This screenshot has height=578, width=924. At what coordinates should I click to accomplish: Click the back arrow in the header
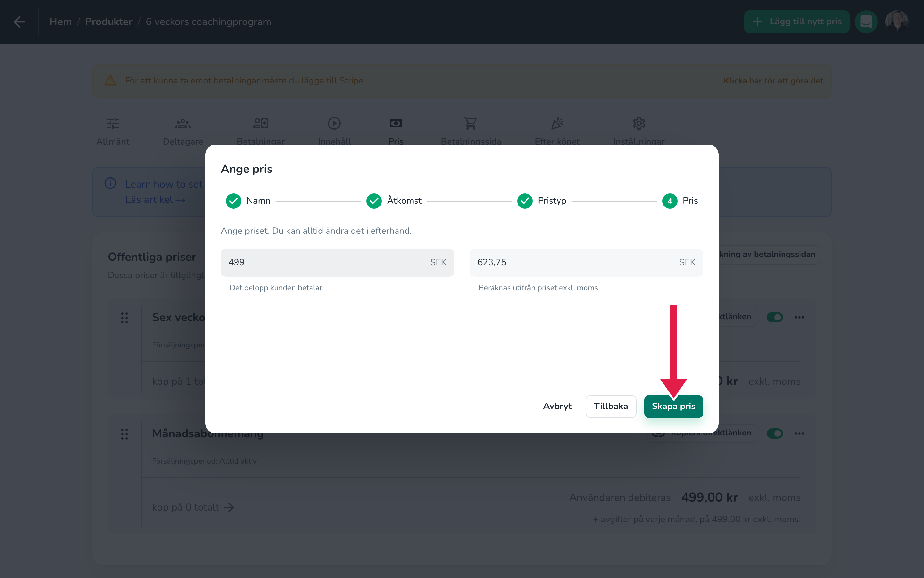coord(20,22)
